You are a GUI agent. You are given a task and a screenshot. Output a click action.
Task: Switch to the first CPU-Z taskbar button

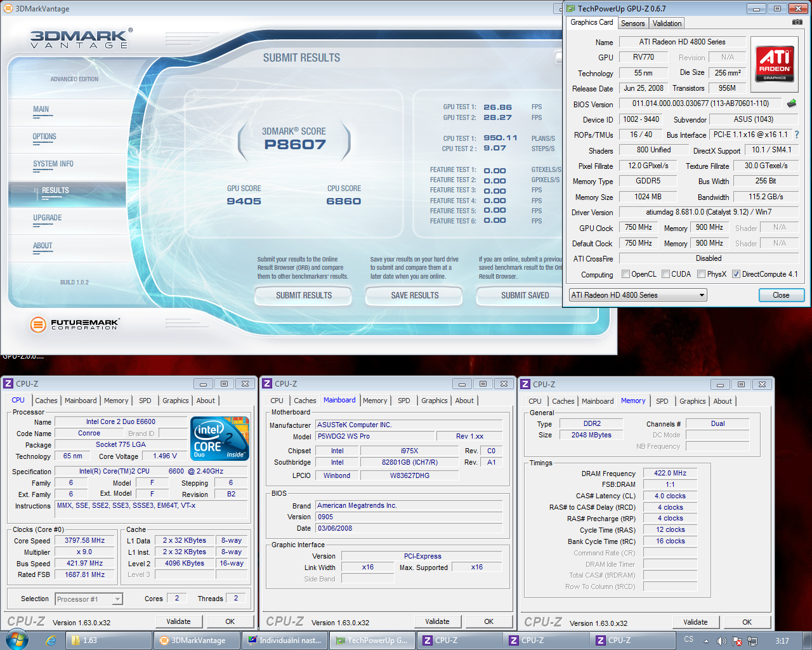460,640
